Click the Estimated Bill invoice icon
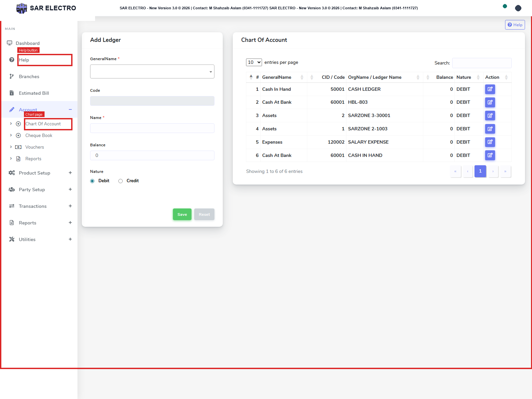 point(12,93)
